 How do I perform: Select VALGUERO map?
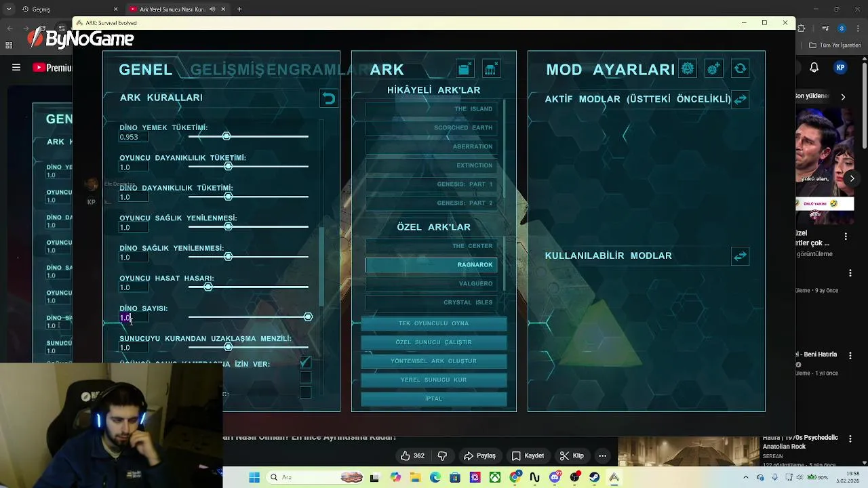[431, 283]
